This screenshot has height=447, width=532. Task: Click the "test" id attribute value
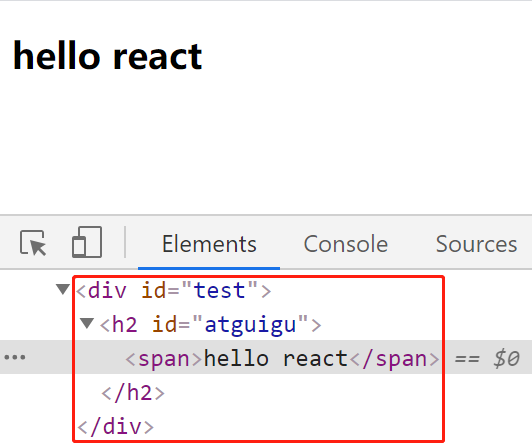point(219,291)
